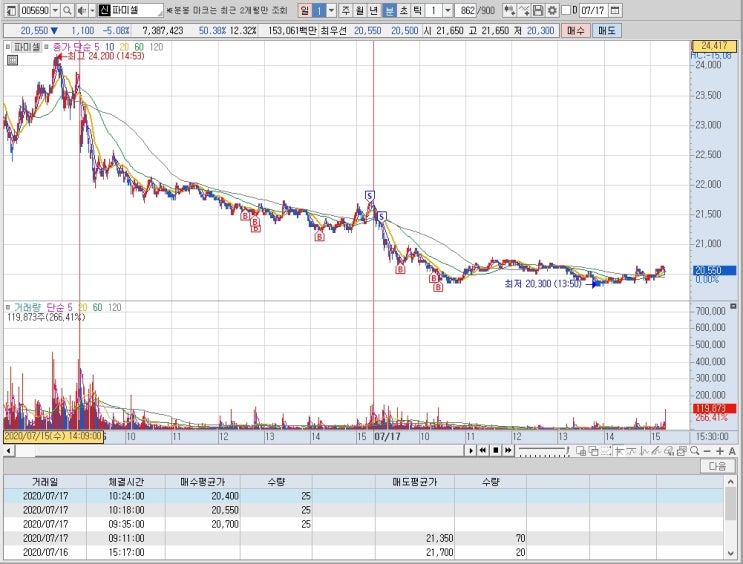Screen dimensions: 743x564
Task: Select the 년 (yearly) chart period
Action: 374,10
